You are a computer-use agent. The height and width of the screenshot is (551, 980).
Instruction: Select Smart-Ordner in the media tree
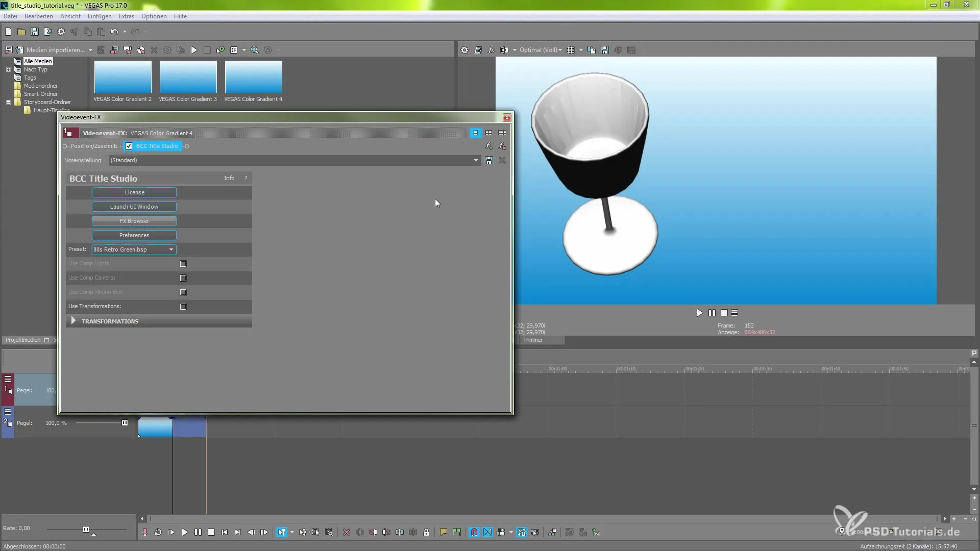pos(41,94)
